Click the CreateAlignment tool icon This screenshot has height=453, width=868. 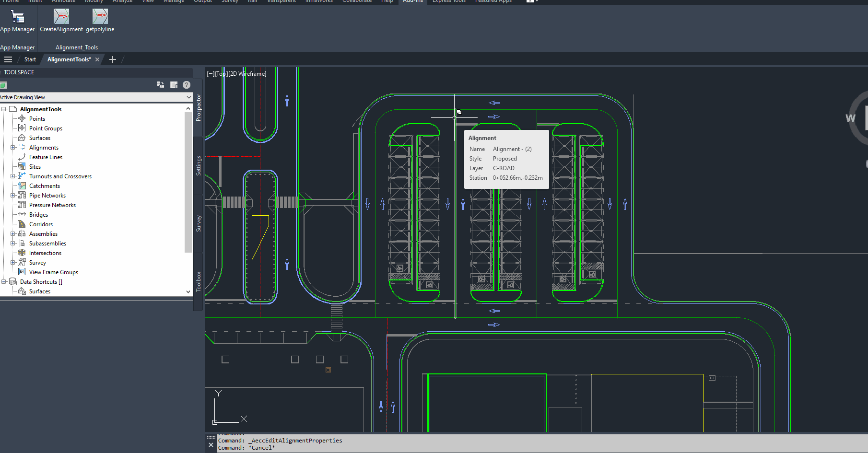click(x=61, y=17)
